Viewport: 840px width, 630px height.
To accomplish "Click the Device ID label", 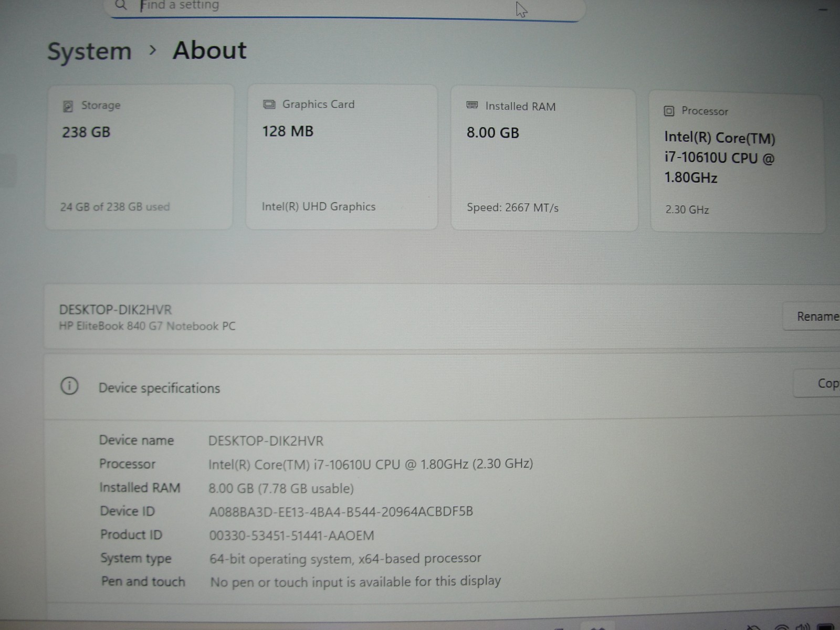I will (x=128, y=511).
